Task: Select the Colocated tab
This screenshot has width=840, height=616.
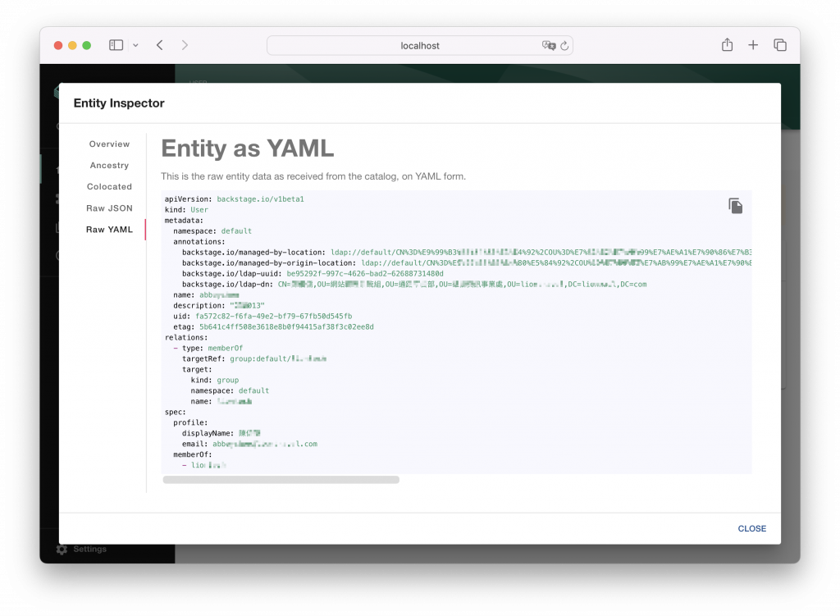Action: click(x=109, y=187)
